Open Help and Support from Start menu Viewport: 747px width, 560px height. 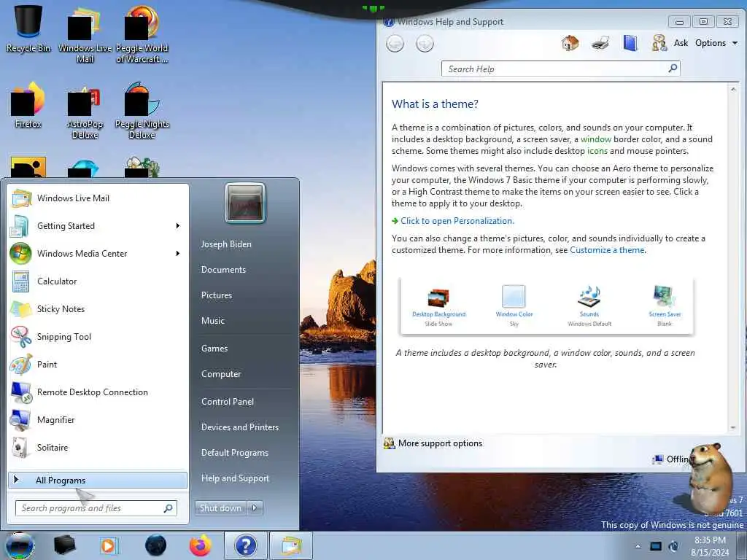tap(235, 478)
